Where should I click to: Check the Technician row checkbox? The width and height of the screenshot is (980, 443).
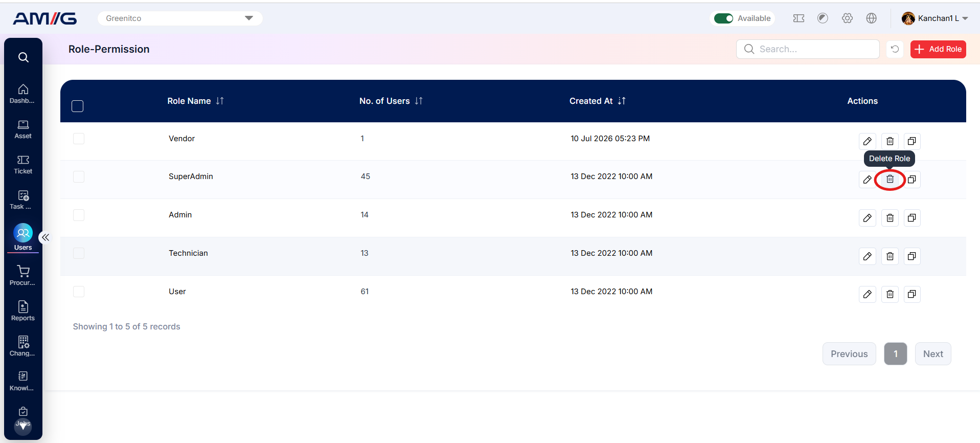pos(79,253)
